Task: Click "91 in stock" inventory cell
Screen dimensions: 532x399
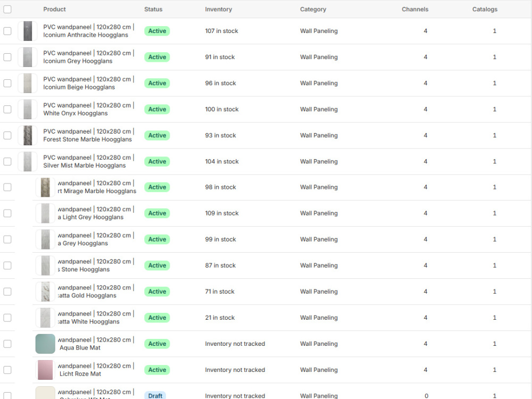Action: (x=220, y=57)
